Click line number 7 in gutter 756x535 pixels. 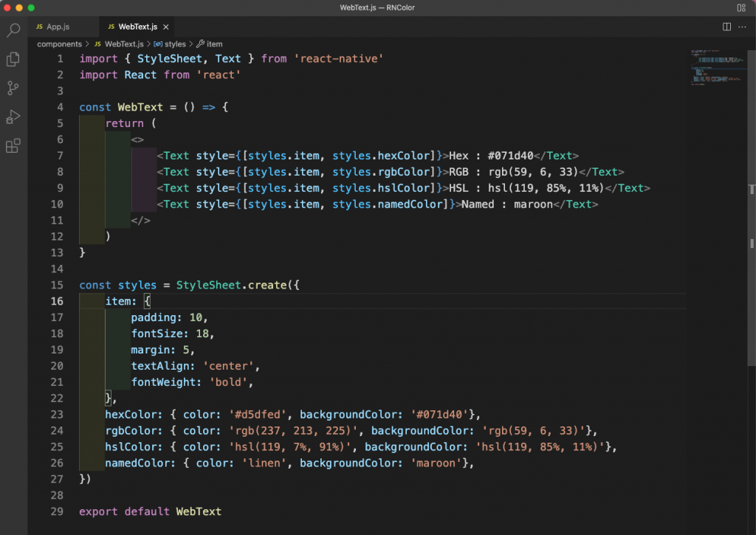[61, 156]
